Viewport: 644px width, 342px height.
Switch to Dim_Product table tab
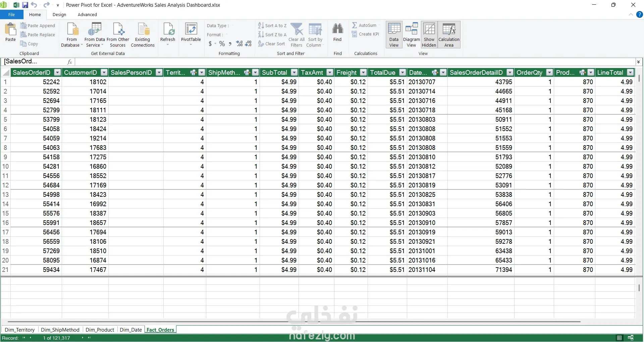coord(100,330)
